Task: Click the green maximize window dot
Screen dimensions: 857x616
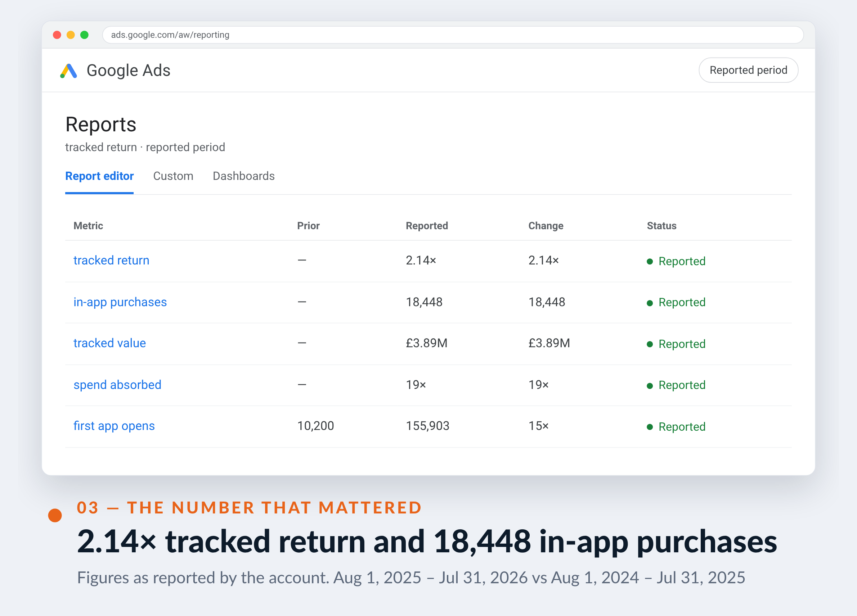Action: pyautogui.click(x=85, y=35)
